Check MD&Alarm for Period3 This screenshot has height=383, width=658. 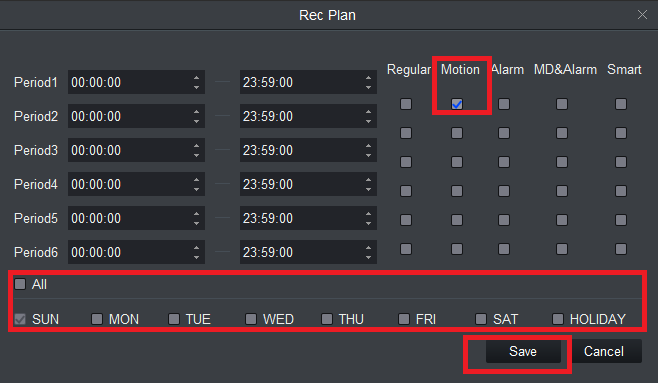pyautogui.click(x=562, y=162)
